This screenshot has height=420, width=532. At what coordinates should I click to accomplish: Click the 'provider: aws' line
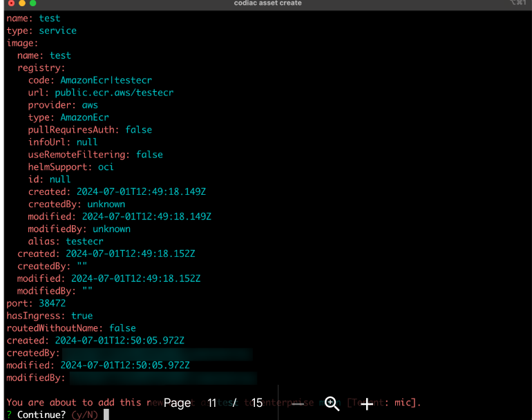[x=63, y=105]
